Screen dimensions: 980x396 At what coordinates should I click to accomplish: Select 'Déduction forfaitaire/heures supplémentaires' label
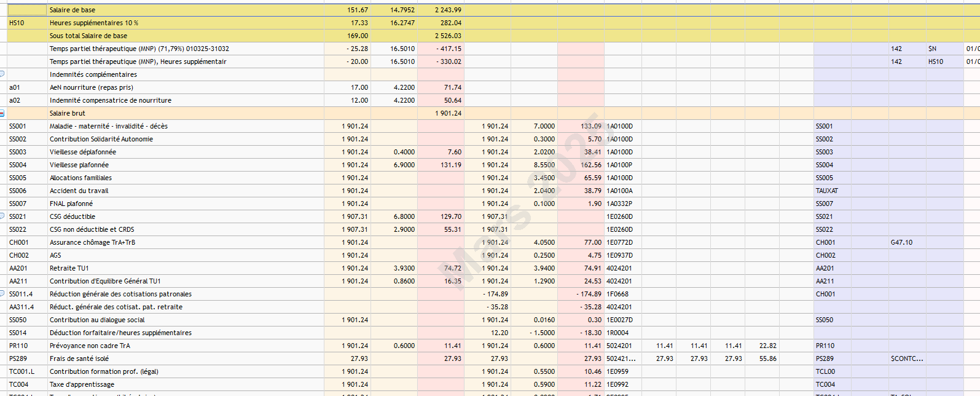120,333
